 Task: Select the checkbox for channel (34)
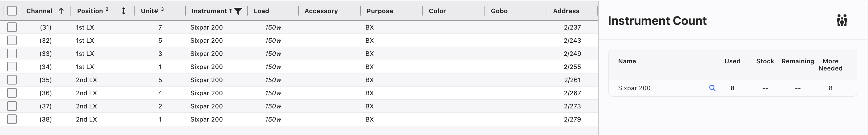click(12, 67)
